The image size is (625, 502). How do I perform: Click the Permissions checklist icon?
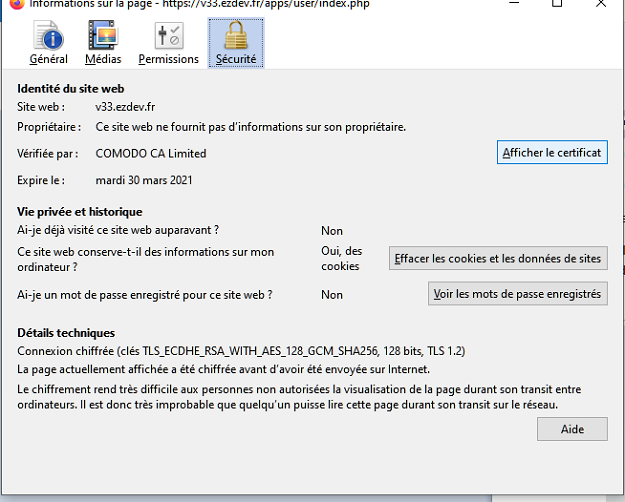click(168, 36)
